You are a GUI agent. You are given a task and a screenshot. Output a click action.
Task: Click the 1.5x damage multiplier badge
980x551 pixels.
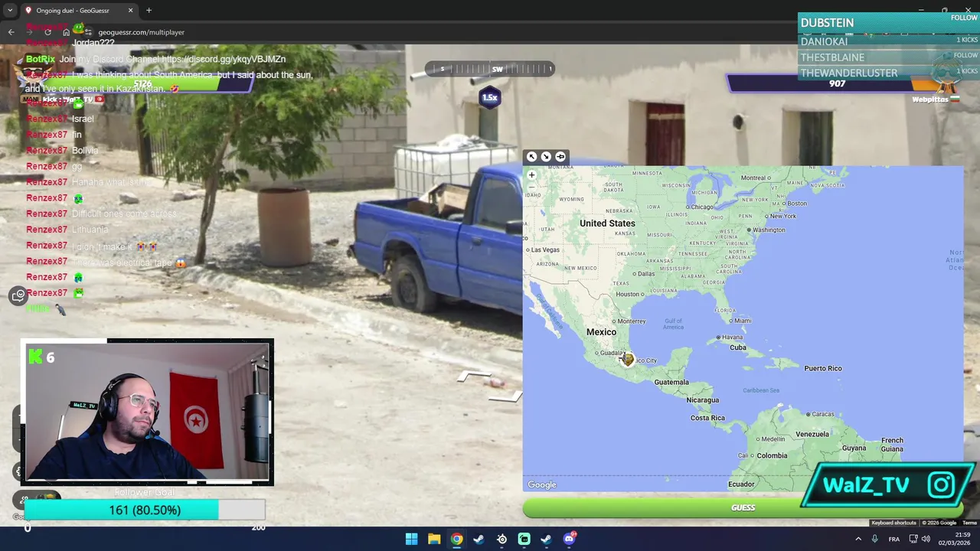490,97
